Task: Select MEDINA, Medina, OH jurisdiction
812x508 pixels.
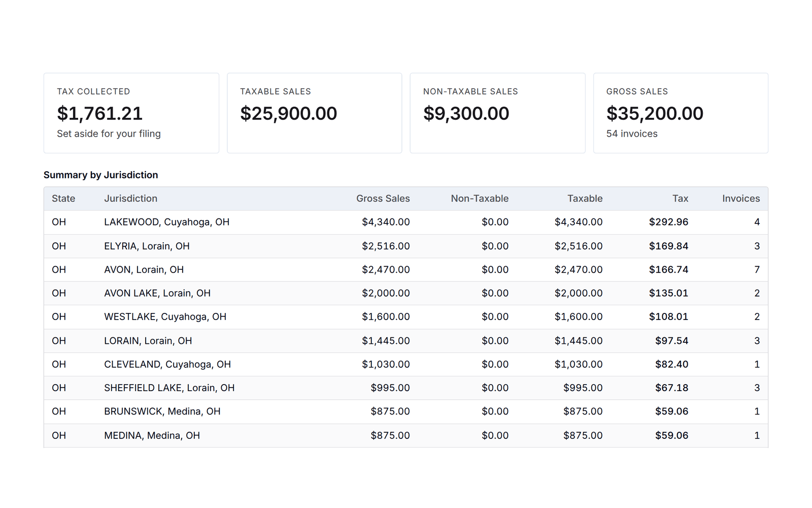Action: click(x=152, y=435)
